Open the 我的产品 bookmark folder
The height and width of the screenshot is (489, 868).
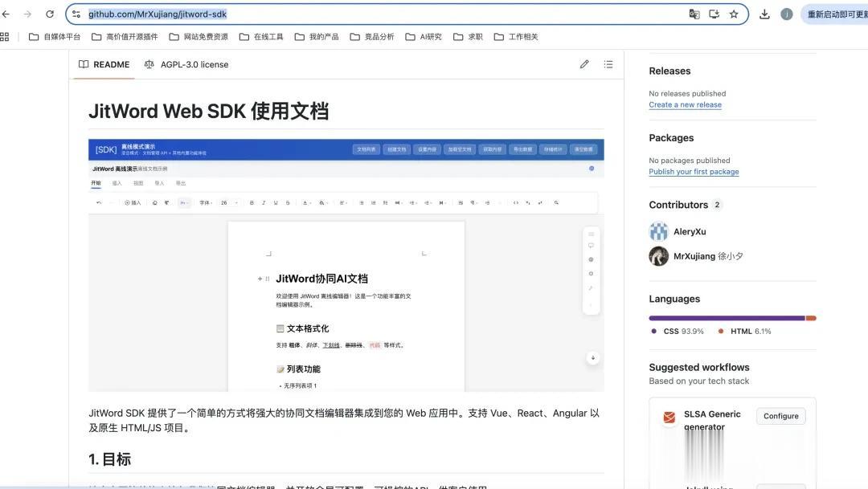pyautogui.click(x=317, y=36)
